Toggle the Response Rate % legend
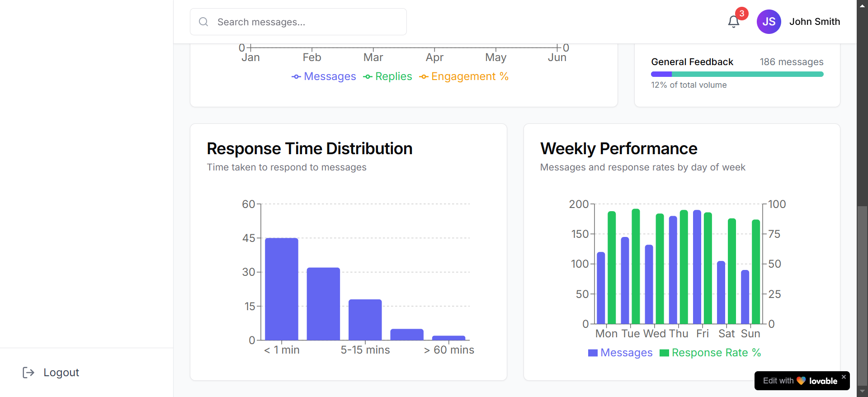Viewport: 868px width, 397px height. [710, 353]
